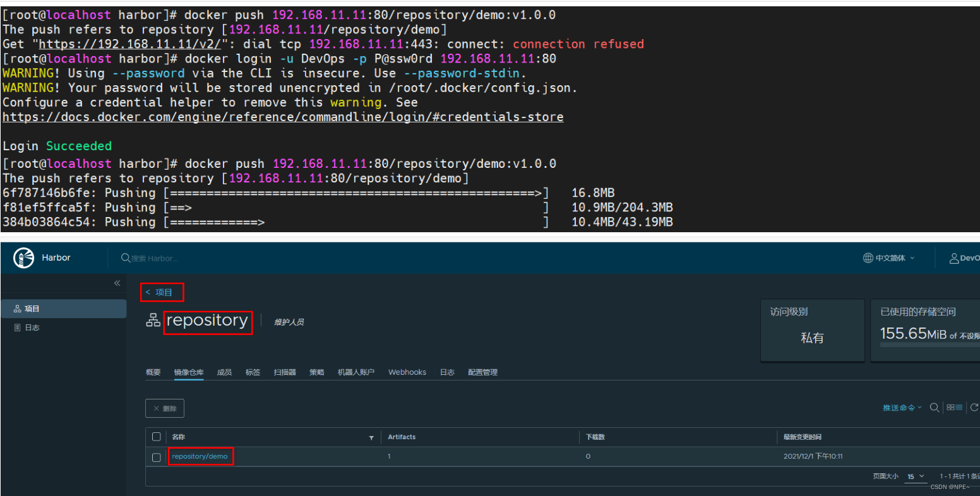The width and height of the screenshot is (980, 496).
Task: Click the docker login command line
Action: 280,59
